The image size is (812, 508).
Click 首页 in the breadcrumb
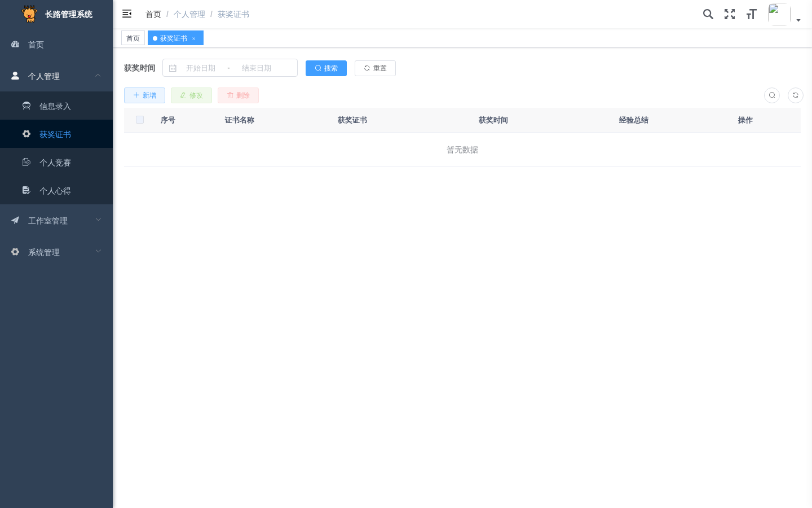pyautogui.click(x=153, y=14)
